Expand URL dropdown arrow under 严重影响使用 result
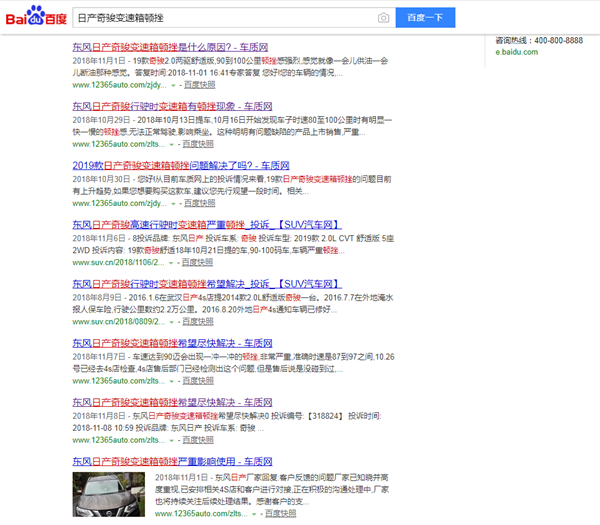Viewport: 600px width, 525px height. [254, 514]
